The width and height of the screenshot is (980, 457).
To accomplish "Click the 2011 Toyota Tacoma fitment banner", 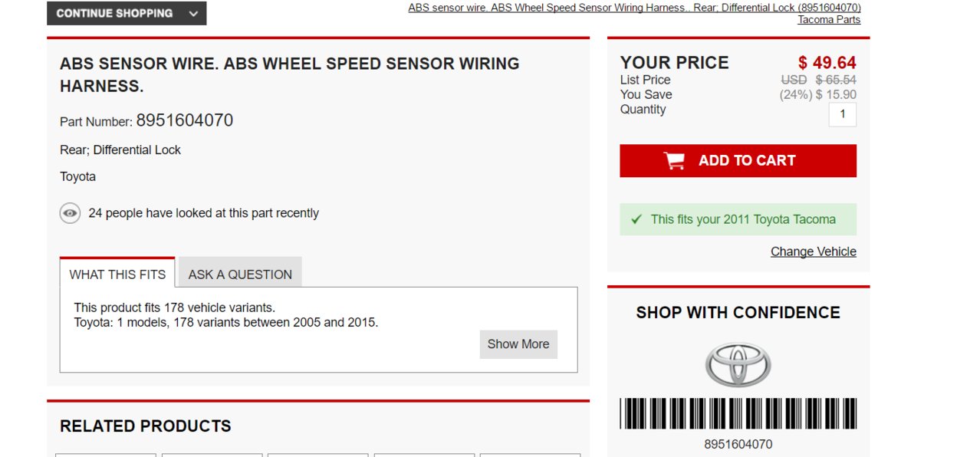I will pyautogui.click(x=738, y=219).
